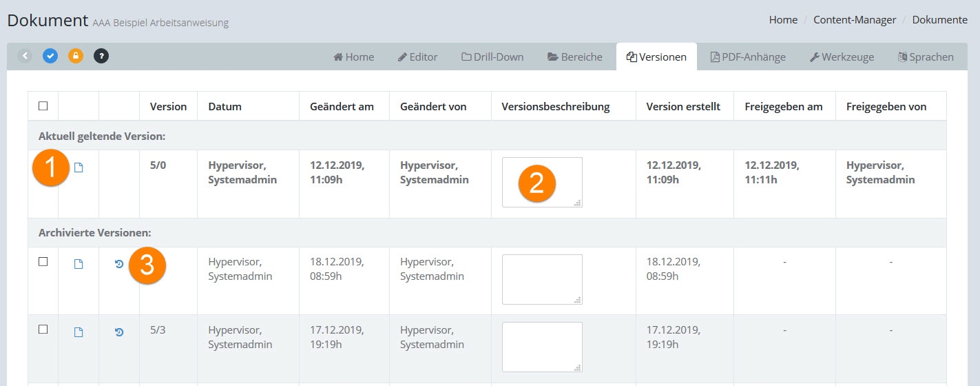Open document icon of current version 5/0
980x386 pixels.
pyautogui.click(x=79, y=168)
